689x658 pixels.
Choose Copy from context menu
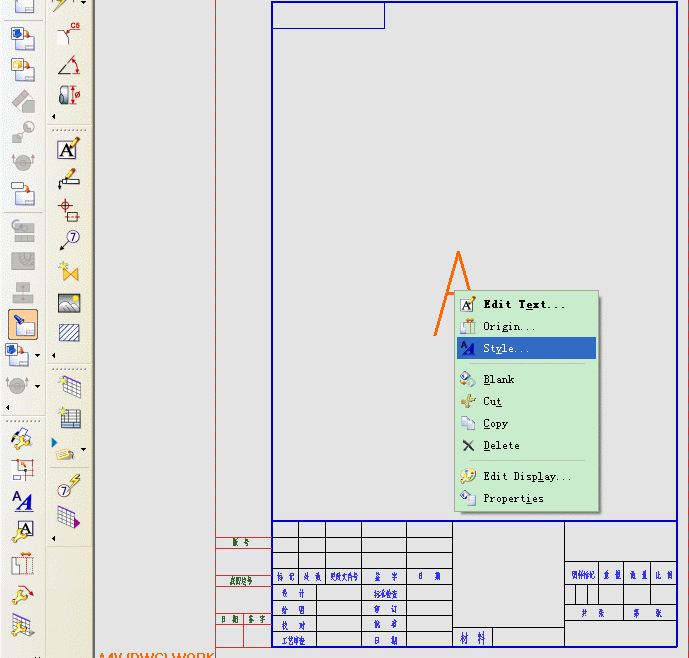(x=526, y=423)
